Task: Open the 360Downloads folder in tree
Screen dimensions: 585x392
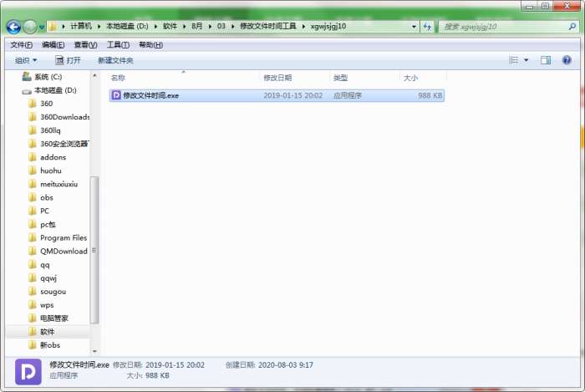Action: click(x=59, y=117)
